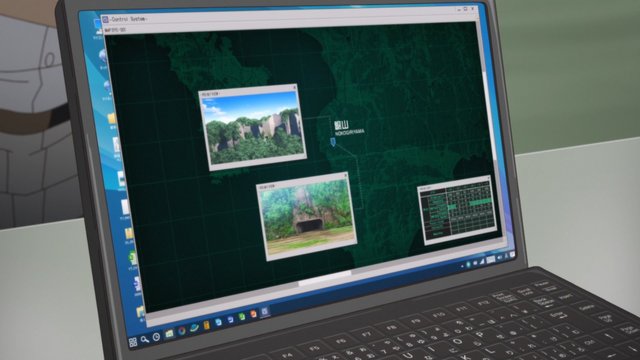Click the speaker volume icon in system tray
Viewport: 640px width, 360px height.
pyautogui.click(x=500, y=258)
